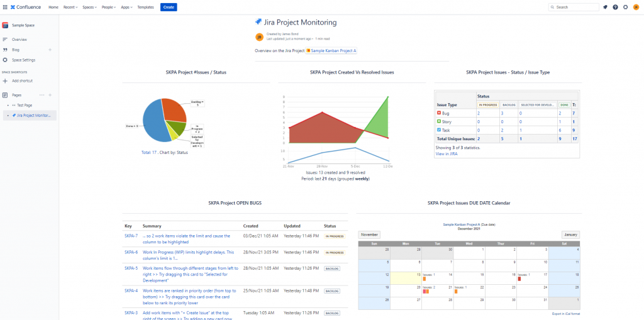Click Space Settings in the sidebar
This screenshot has height=320, width=644.
pyautogui.click(x=23, y=60)
